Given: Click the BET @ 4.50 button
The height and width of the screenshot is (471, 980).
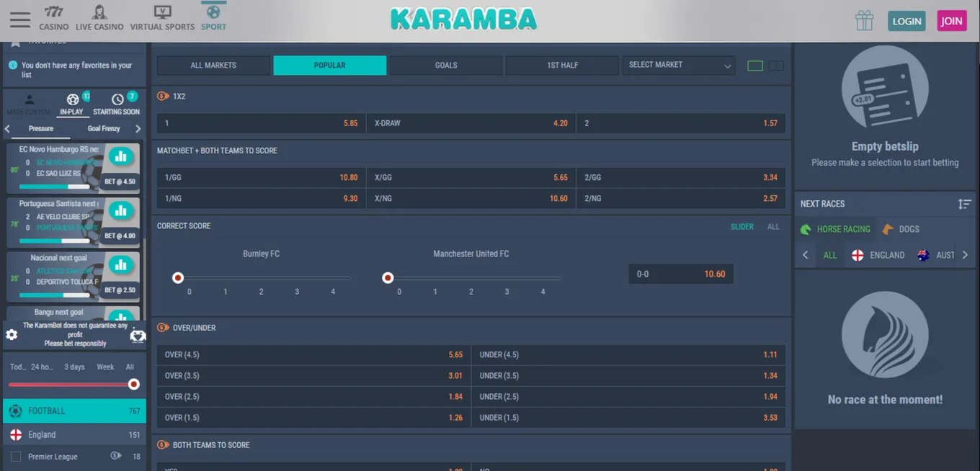Looking at the screenshot, I should [x=120, y=181].
